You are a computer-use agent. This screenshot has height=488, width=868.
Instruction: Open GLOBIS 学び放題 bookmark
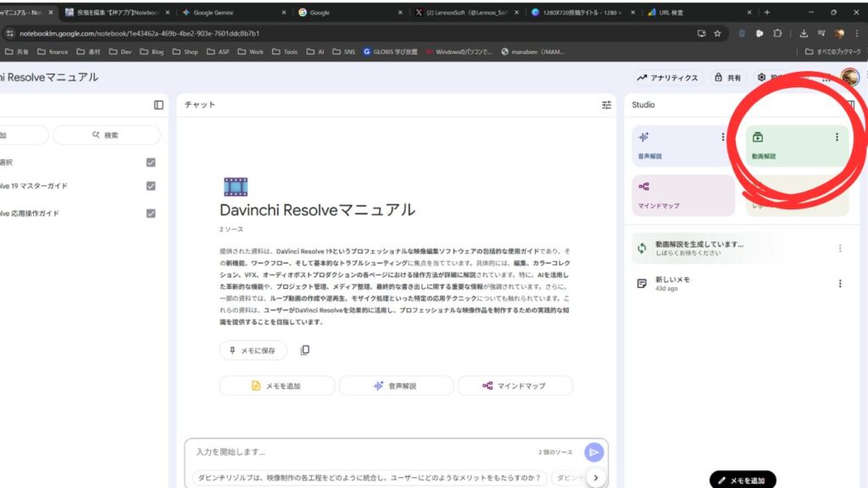point(390,52)
